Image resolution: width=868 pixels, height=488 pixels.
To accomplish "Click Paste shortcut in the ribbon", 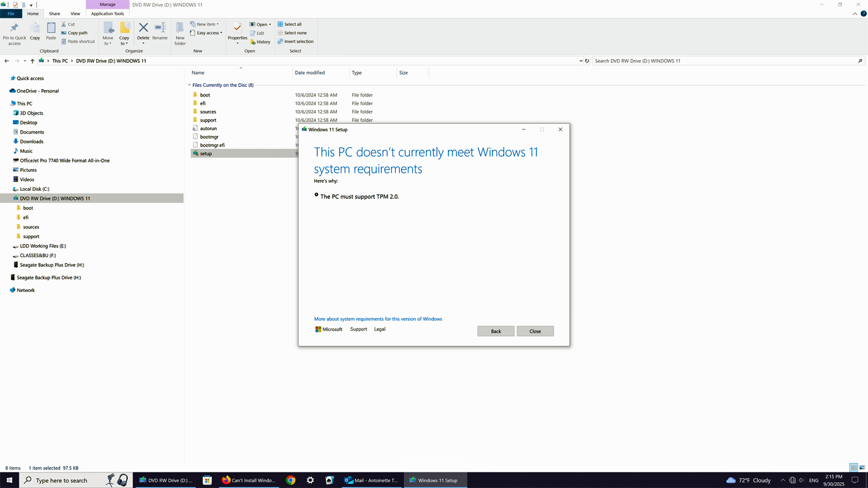I will tap(78, 42).
